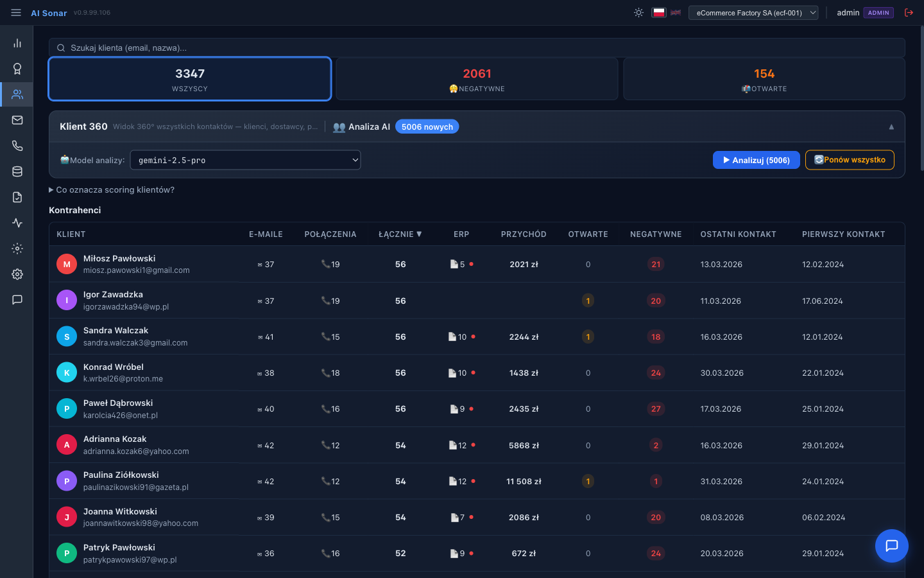The height and width of the screenshot is (578, 924).
Task: Open the eCommerce Factory SA company dropdown
Action: tap(753, 13)
